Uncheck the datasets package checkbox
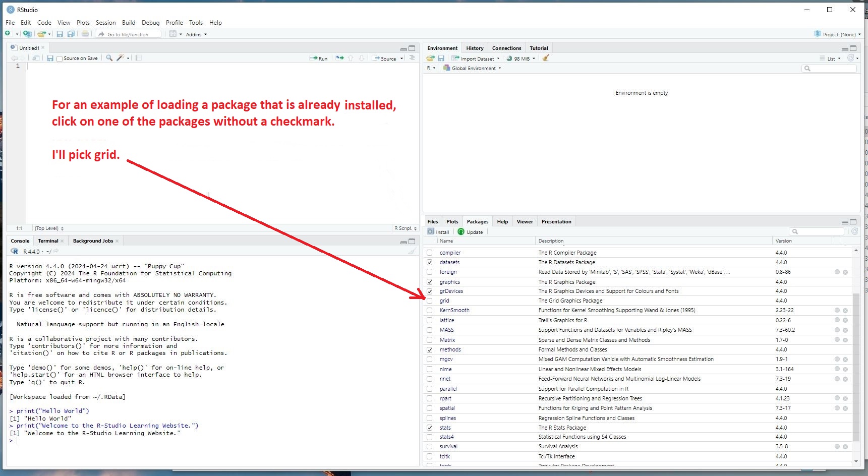The width and height of the screenshot is (868, 476). point(430,262)
